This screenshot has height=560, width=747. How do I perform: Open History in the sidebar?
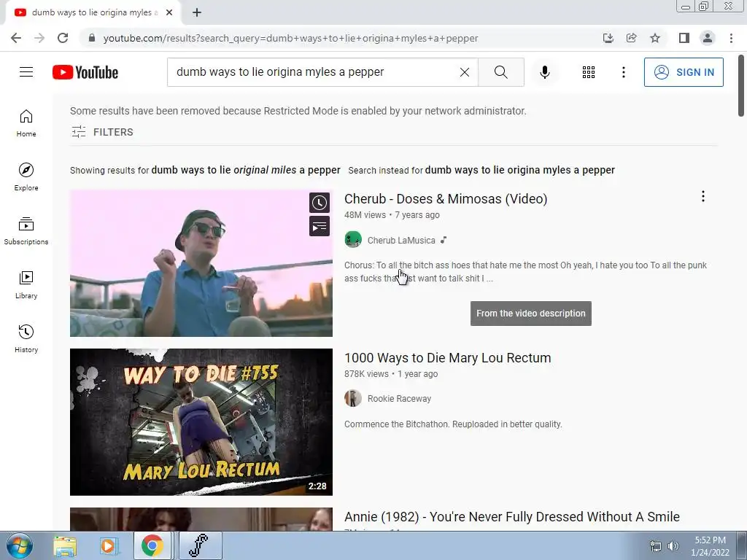(26, 338)
